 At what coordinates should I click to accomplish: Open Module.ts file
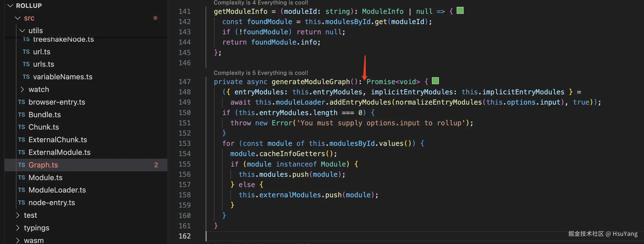click(x=45, y=178)
